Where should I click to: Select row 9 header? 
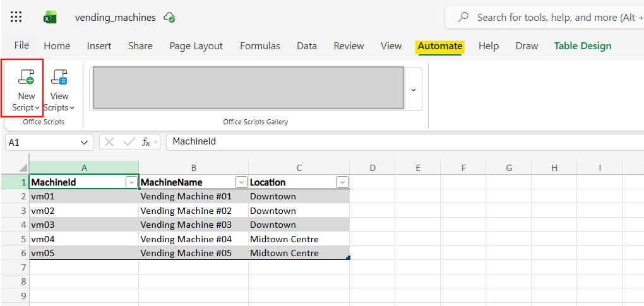pos(15,296)
